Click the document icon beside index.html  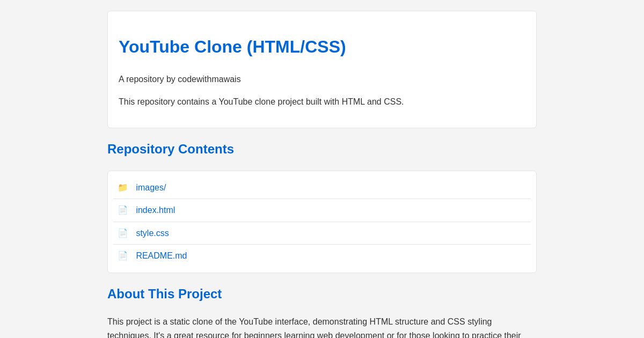tap(123, 210)
